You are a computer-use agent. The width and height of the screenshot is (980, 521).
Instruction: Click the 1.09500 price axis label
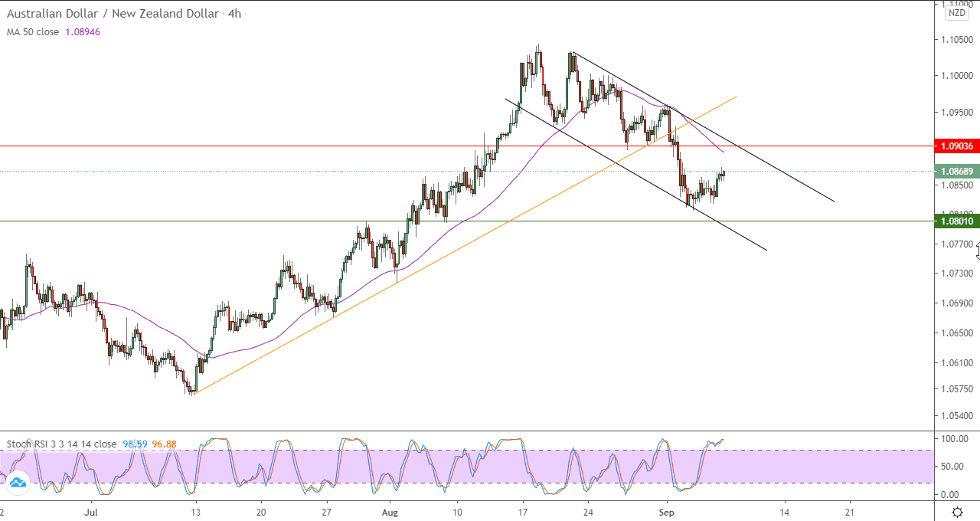[x=958, y=112]
